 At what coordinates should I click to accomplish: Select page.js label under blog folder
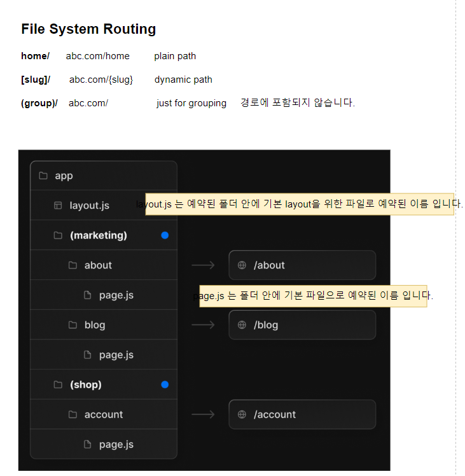pos(116,355)
